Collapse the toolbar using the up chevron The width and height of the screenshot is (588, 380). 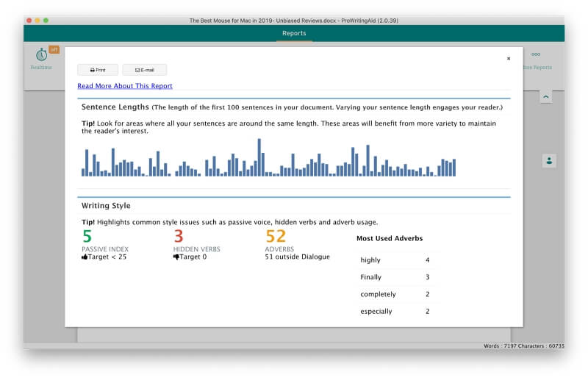coord(545,97)
